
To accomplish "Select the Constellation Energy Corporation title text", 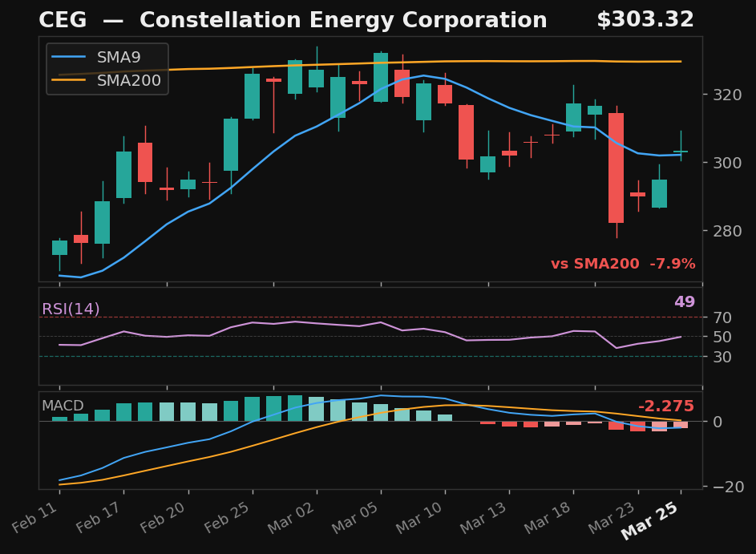I will pos(343,20).
